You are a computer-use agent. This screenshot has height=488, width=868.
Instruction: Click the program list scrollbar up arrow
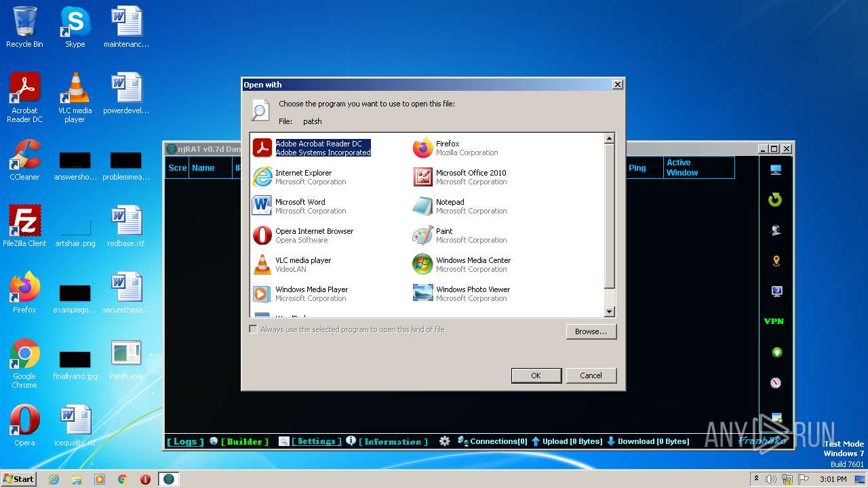click(609, 138)
